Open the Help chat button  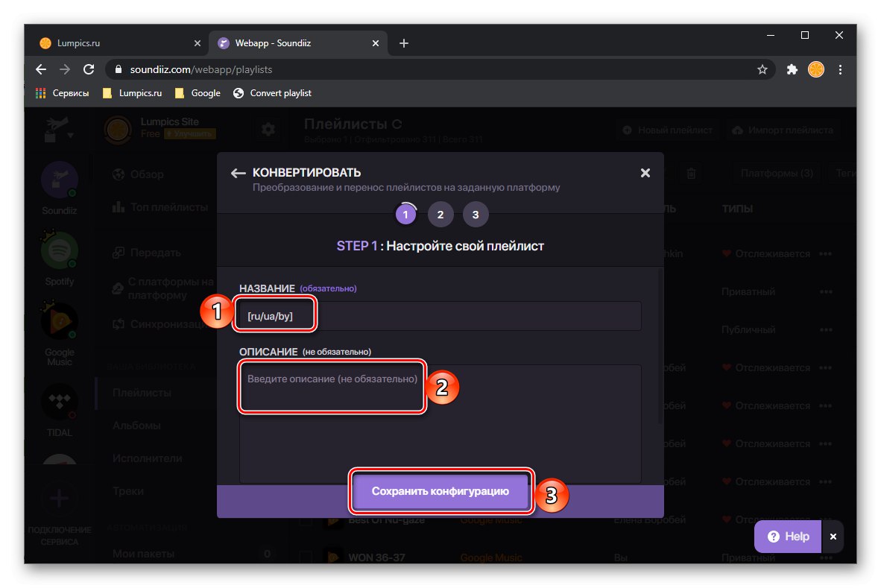[788, 537]
